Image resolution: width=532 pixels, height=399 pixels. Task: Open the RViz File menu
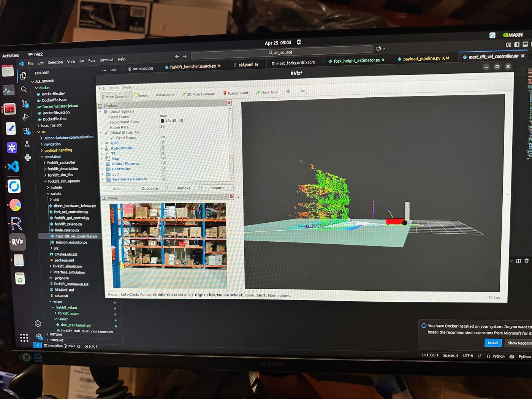[x=101, y=88]
